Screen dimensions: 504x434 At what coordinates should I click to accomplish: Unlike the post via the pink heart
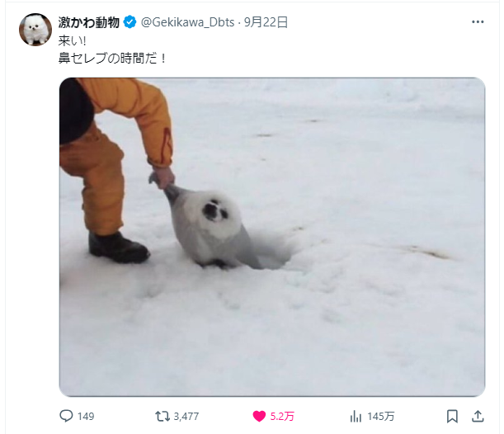259,417
